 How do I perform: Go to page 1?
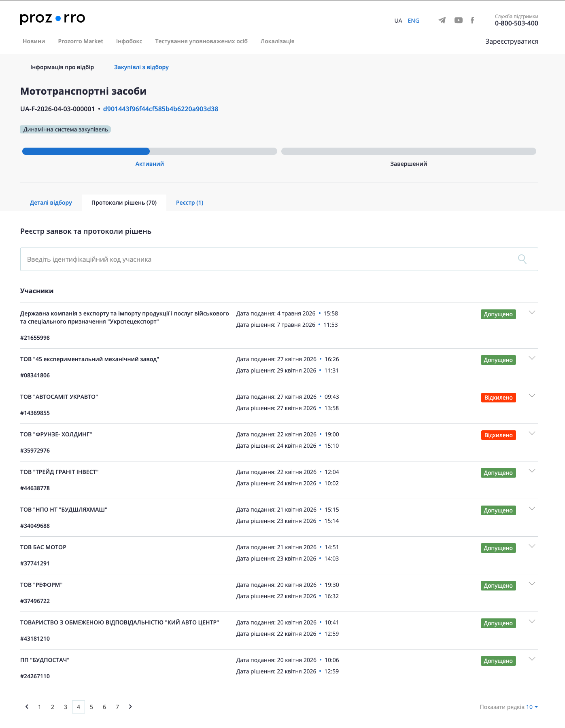(40, 707)
